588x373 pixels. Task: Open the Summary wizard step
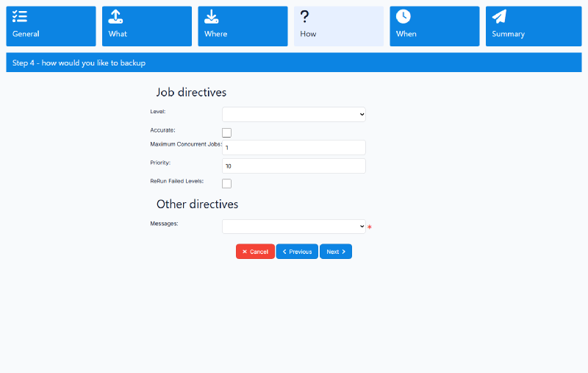point(534,26)
